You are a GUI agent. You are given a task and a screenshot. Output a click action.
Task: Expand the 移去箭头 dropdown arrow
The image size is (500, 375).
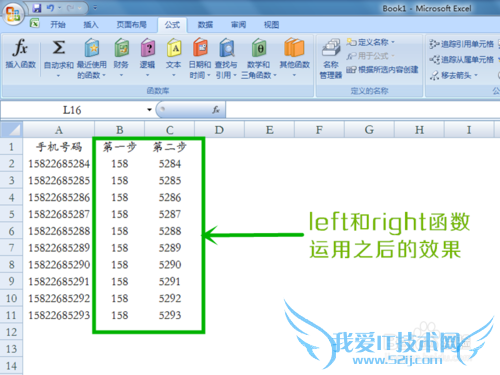pos(476,75)
